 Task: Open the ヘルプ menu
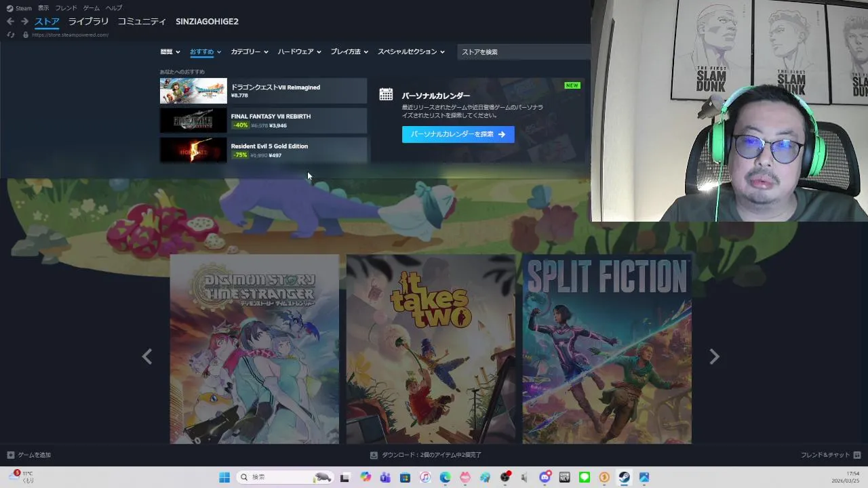[x=114, y=8]
